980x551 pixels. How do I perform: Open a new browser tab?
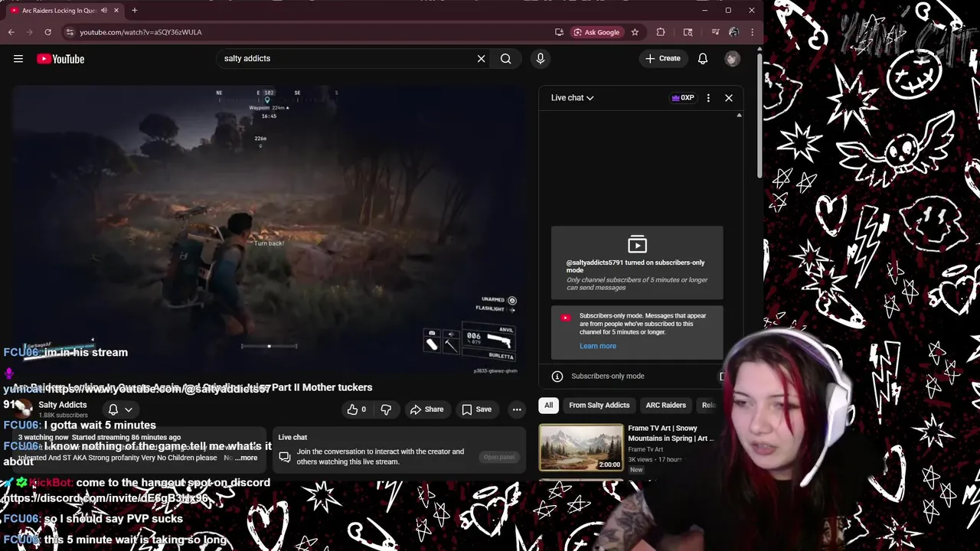click(135, 11)
